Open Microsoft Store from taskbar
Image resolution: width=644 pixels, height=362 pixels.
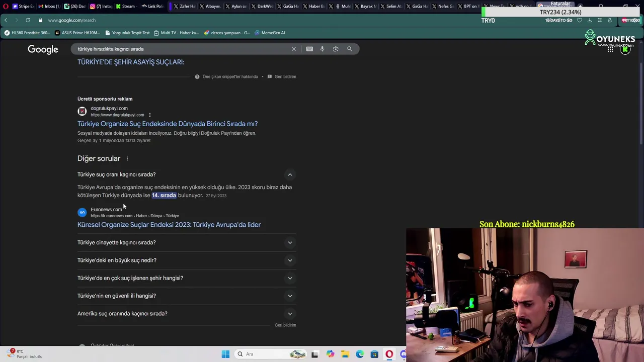pyautogui.click(x=374, y=354)
